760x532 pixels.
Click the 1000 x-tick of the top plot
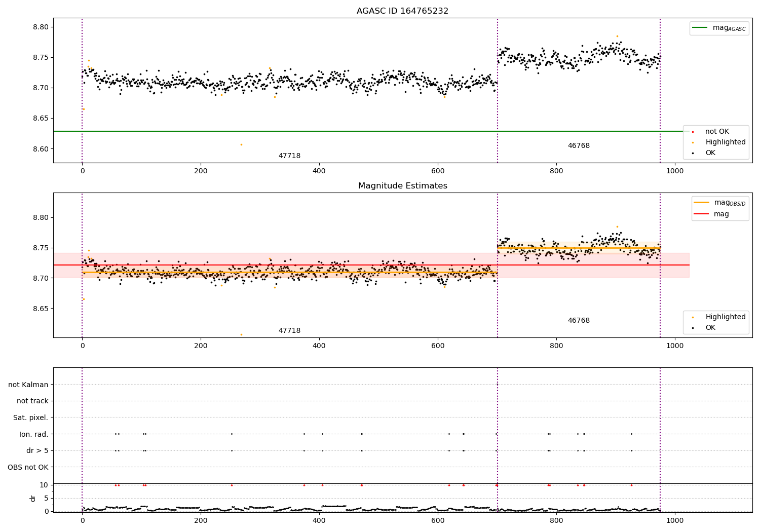(675, 171)
